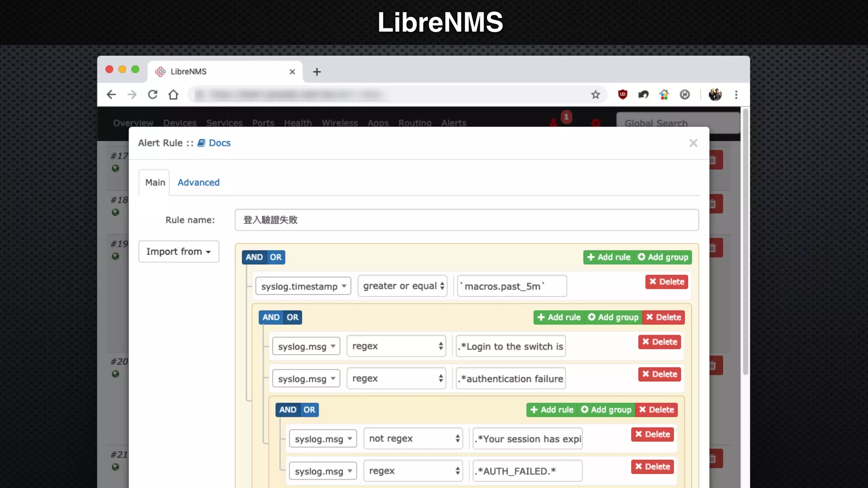Delete the syslog.timestamp rule

tap(667, 282)
